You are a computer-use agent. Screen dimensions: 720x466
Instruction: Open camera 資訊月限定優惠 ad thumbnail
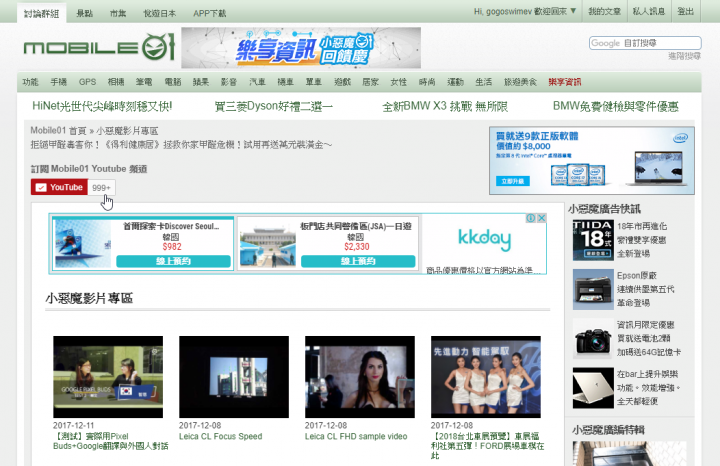tap(593, 339)
